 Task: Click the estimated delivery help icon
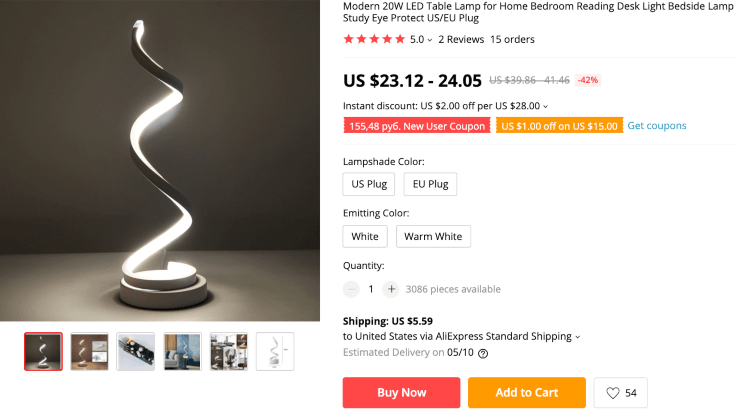click(483, 353)
